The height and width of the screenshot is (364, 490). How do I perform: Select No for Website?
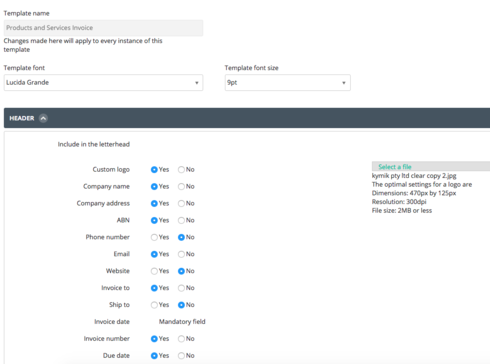point(181,271)
